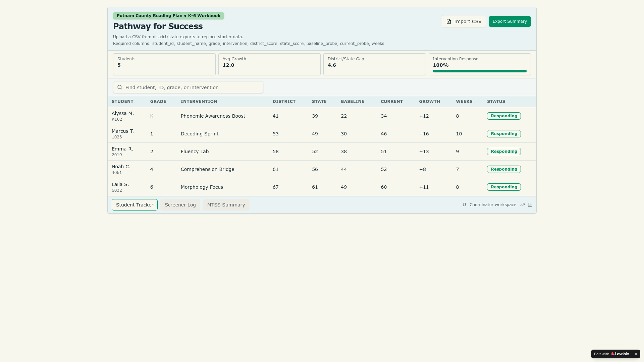
Task: Click the +16 growth value
Action: point(424,134)
